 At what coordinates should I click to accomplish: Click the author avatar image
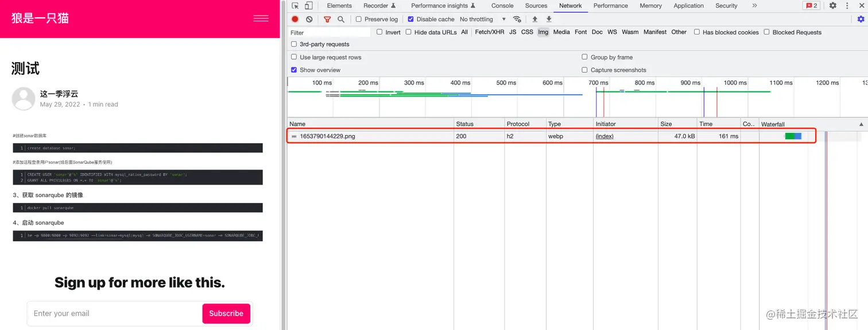point(24,99)
